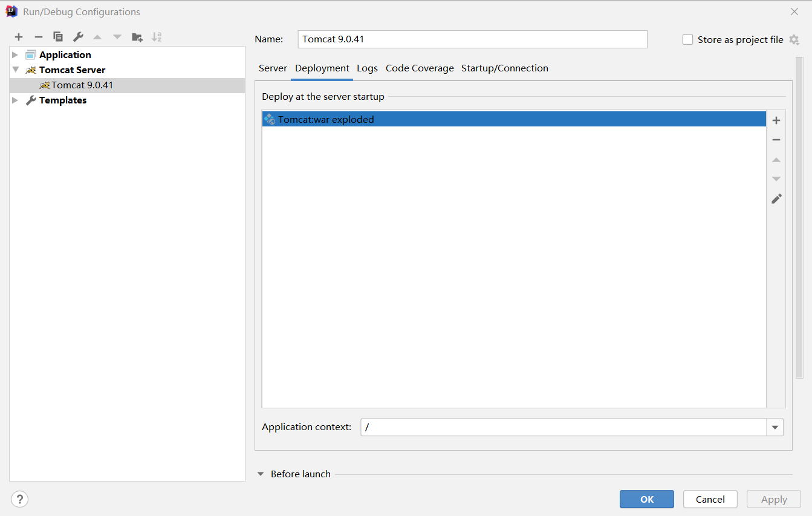This screenshot has height=516, width=812.
Task: Open the Startup/Connection tab
Action: click(505, 68)
